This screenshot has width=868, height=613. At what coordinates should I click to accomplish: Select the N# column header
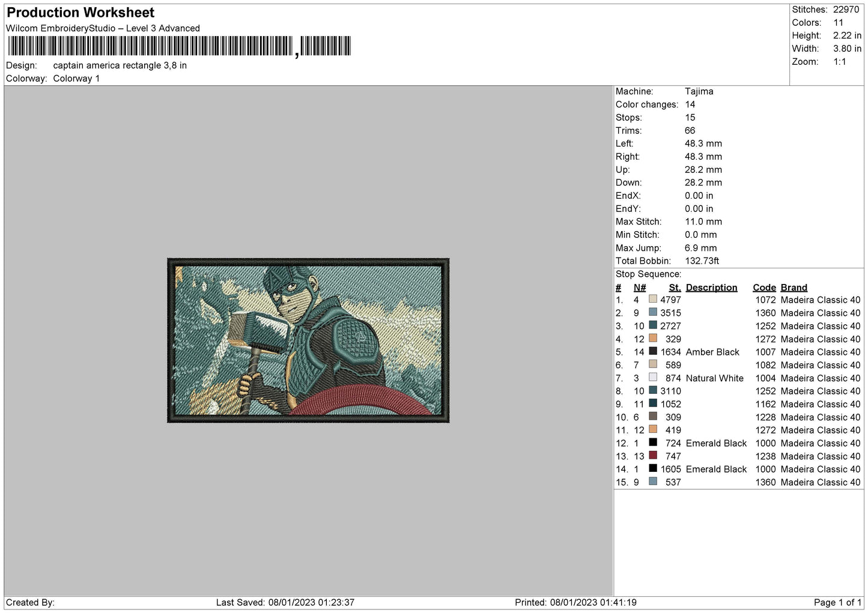(639, 288)
